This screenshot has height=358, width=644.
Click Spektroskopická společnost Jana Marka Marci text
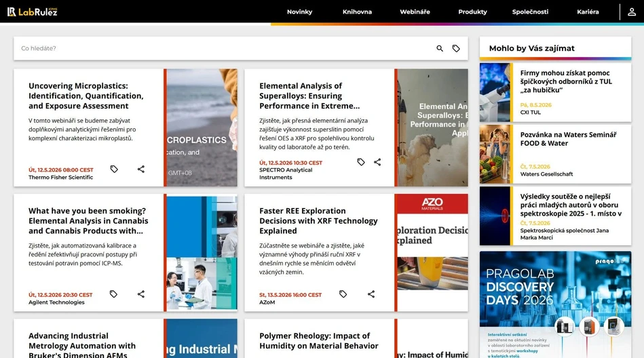tap(565, 234)
